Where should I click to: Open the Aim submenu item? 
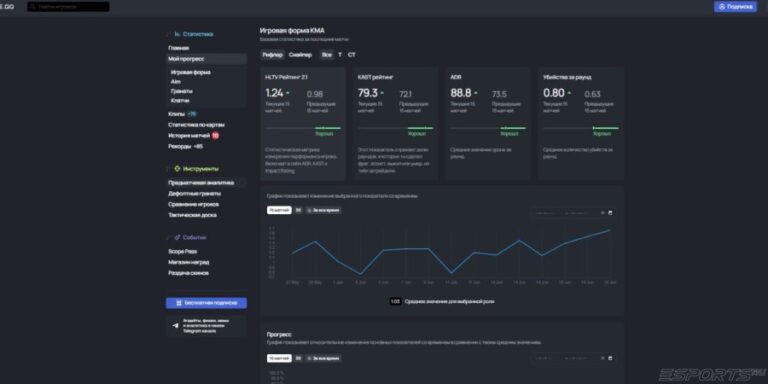click(175, 81)
